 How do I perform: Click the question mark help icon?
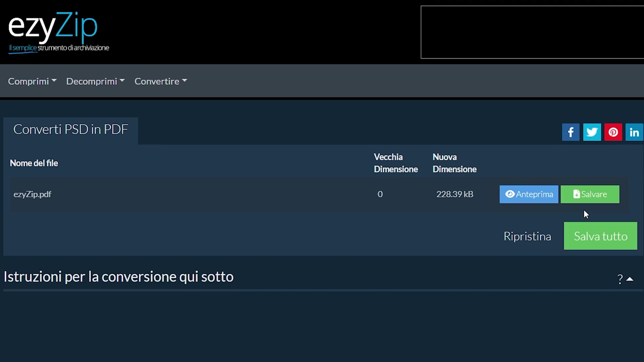(x=620, y=279)
